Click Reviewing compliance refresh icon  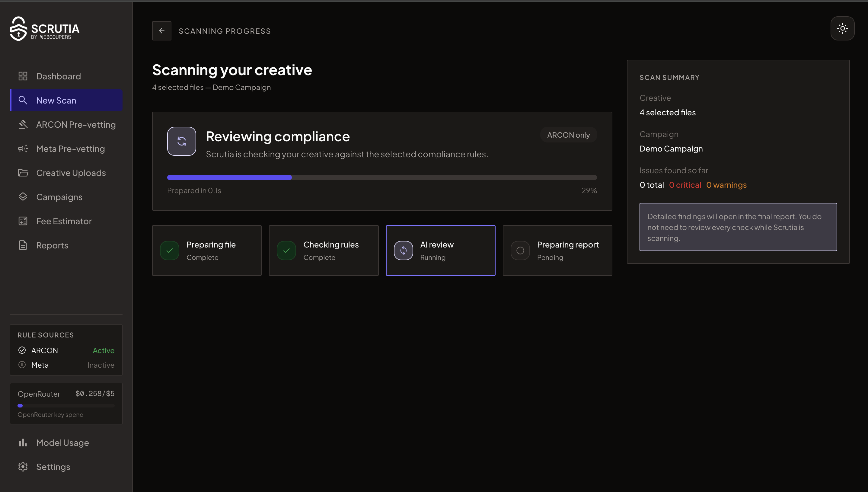[181, 141]
